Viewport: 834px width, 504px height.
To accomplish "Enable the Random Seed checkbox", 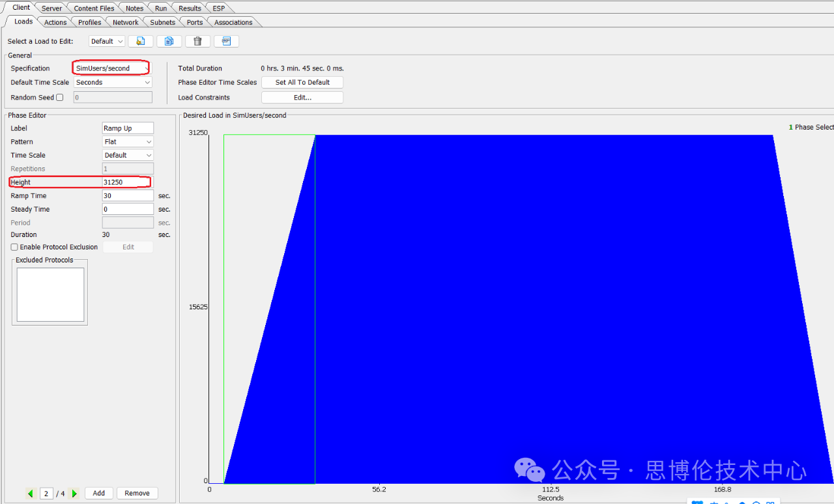I will click(x=60, y=98).
